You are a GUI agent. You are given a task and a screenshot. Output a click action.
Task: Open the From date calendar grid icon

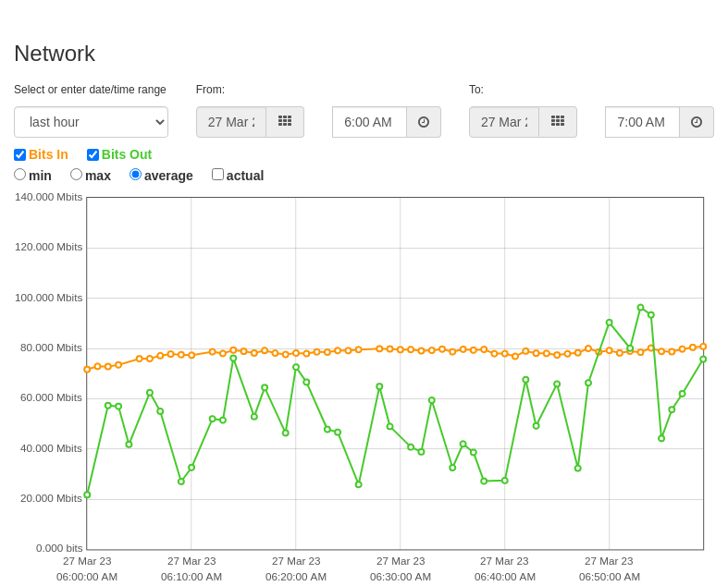point(285,122)
